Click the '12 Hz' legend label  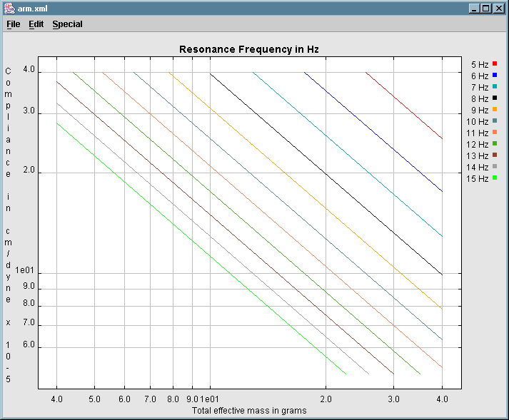click(x=478, y=144)
